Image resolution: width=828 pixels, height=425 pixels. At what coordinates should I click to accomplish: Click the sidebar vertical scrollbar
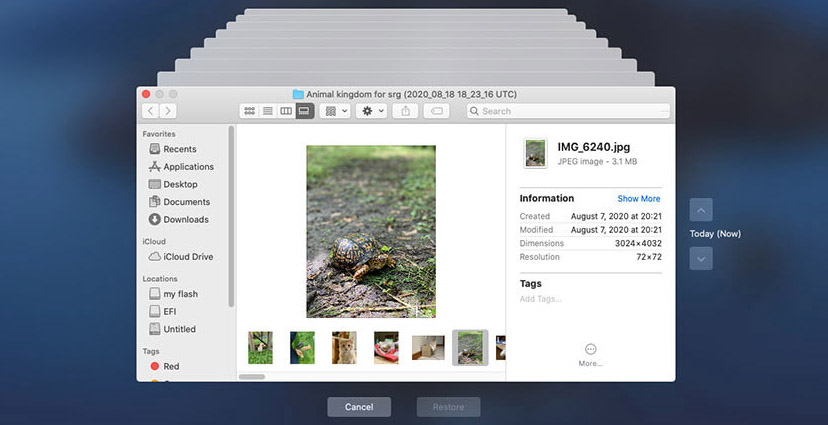[x=231, y=216]
